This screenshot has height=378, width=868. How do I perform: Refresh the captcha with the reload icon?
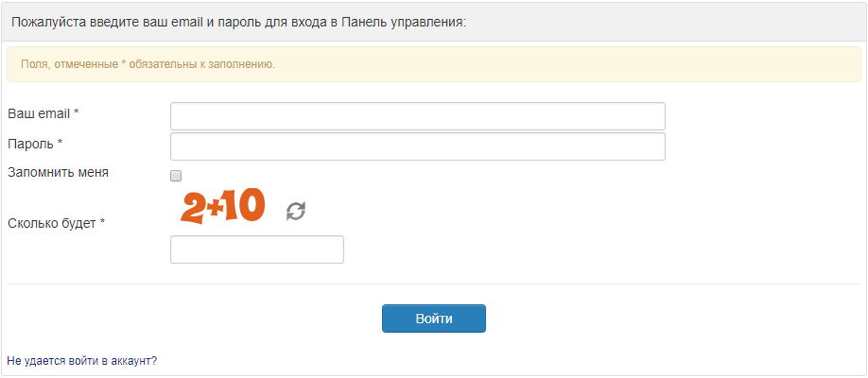tap(296, 211)
